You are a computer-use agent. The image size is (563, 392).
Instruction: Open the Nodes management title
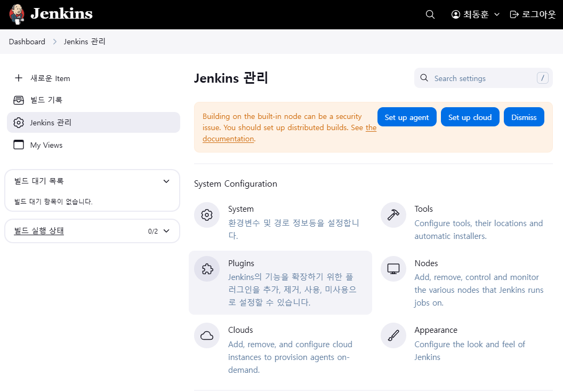click(426, 263)
